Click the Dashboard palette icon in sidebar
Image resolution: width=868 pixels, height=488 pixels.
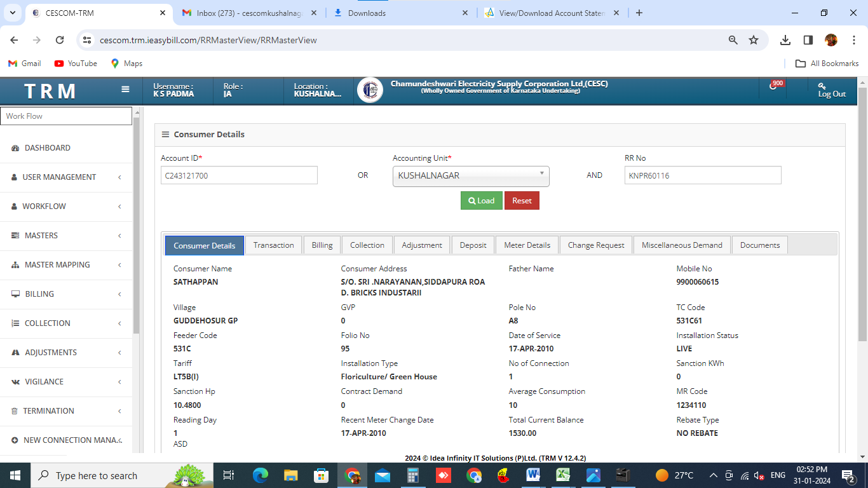tap(15, 148)
